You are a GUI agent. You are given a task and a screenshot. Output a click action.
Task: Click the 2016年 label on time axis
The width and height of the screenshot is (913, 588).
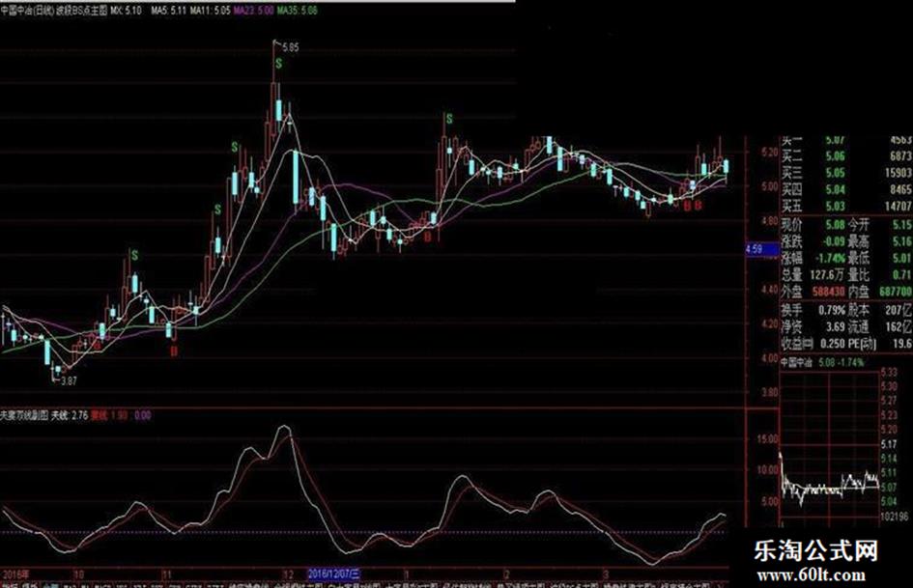click(x=15, y=574)
